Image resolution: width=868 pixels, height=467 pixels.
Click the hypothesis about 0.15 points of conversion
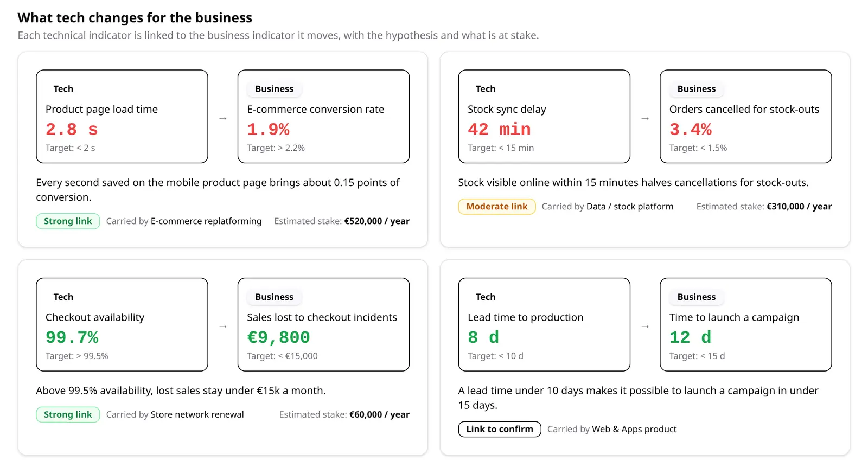coord(218,190)
